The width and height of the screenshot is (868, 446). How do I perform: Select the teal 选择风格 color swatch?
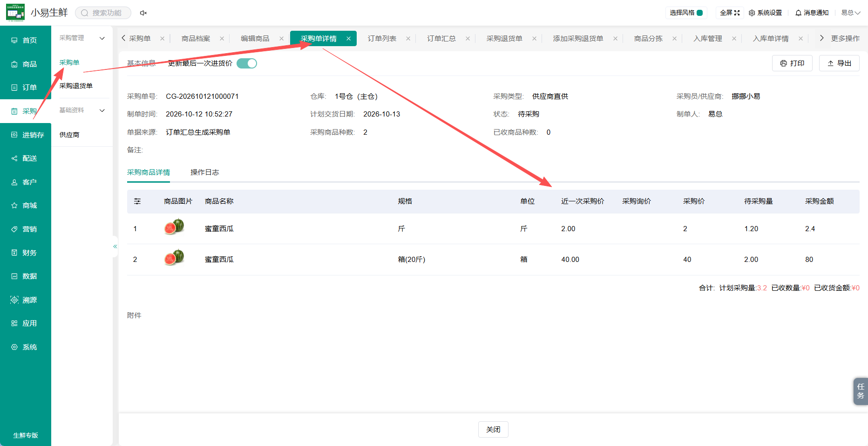tap(699, 13)
